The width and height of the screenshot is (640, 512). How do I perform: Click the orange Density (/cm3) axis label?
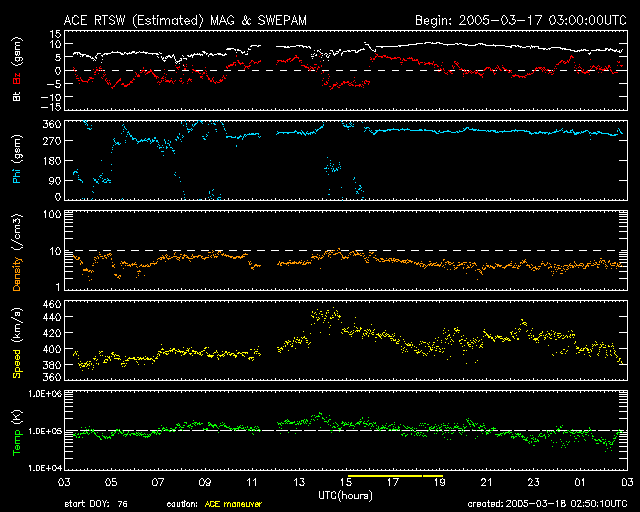coord(17,250)
